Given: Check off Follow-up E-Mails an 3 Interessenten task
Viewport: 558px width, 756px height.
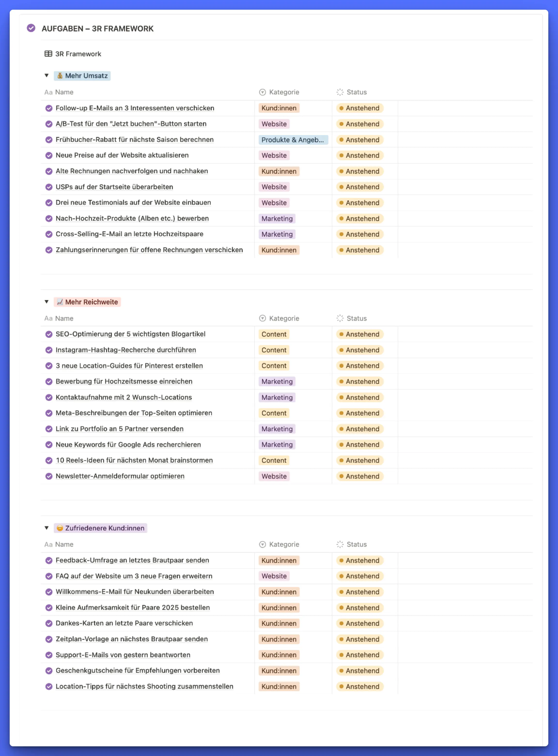Looking at the screenshot, I should [49, 108].
